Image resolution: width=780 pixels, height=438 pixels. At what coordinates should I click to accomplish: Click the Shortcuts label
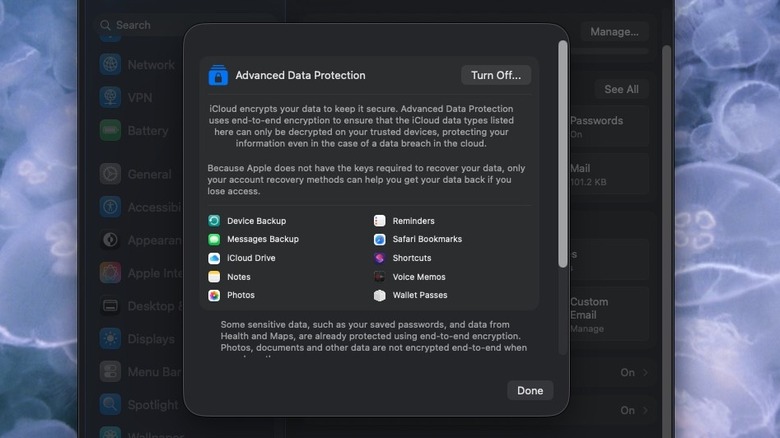click(412, 258)
